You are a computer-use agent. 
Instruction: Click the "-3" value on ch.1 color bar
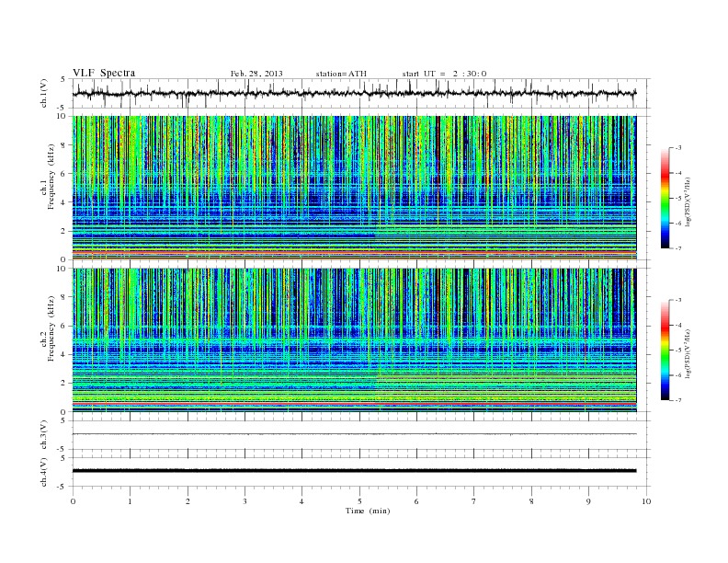677,148
